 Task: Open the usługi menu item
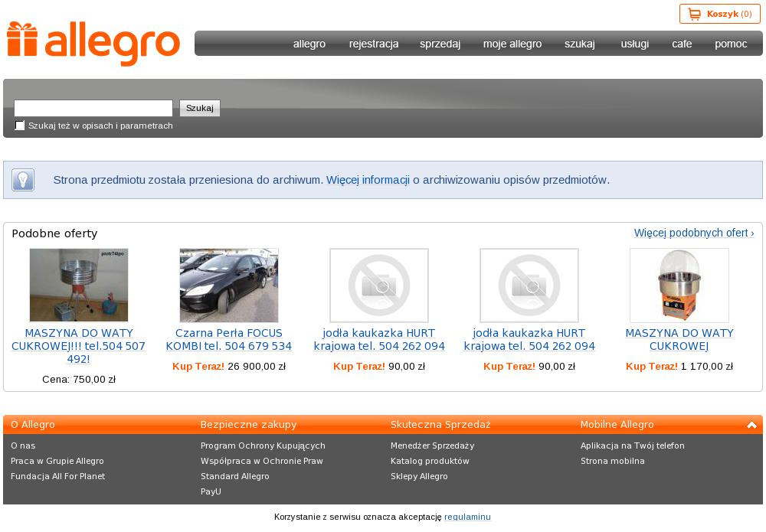point(634,44)
